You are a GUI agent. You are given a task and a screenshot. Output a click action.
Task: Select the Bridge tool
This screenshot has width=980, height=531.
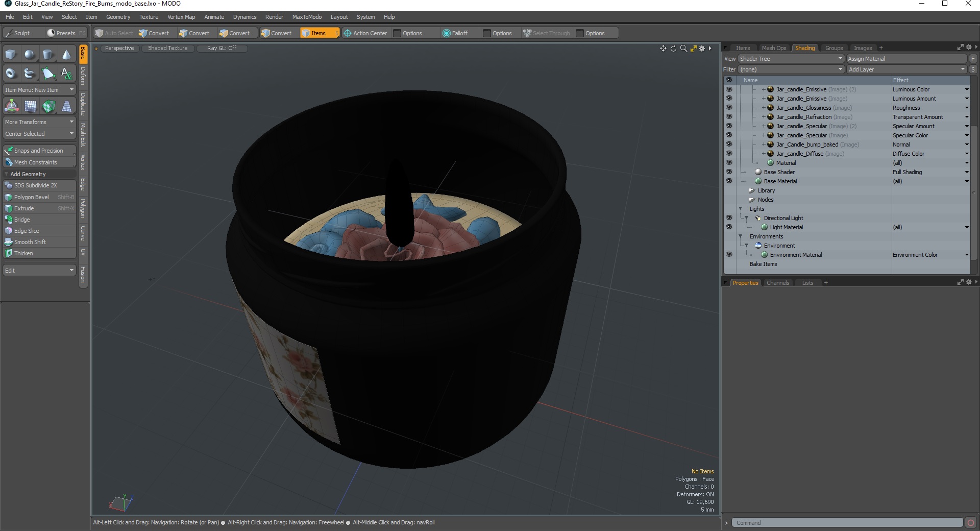[x=39, y=220]
